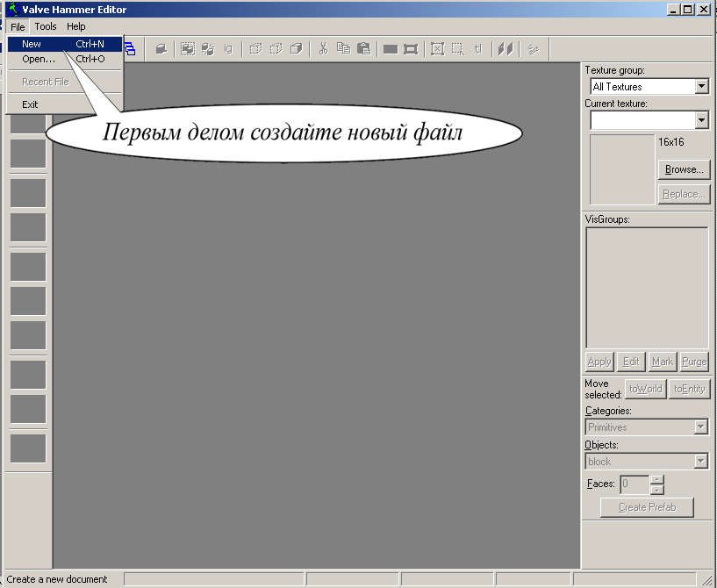Close the Valve Hammer Editor window
The width and height of the screenshot is (717, 588).
tap(703, 9)
